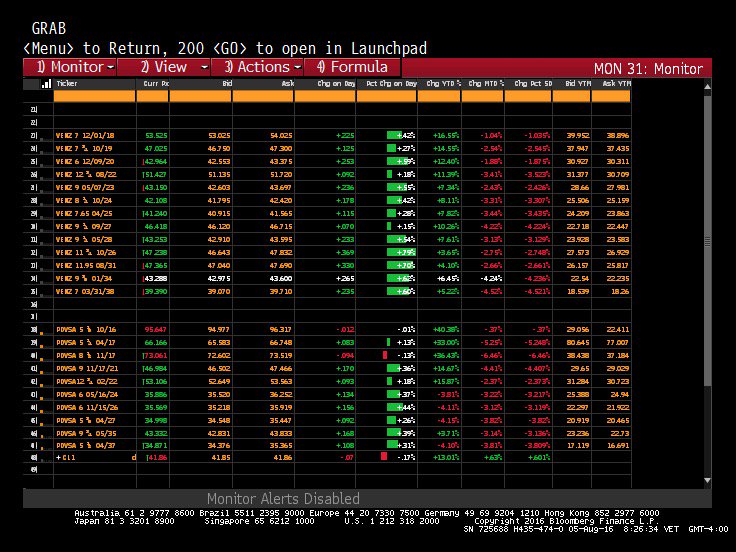Click the scrollbar down arrow
The image size is (736, 552).
click(x=707, y=481)
